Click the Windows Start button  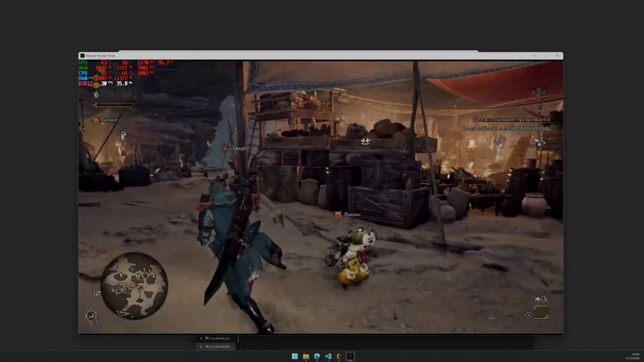point(294,356)
